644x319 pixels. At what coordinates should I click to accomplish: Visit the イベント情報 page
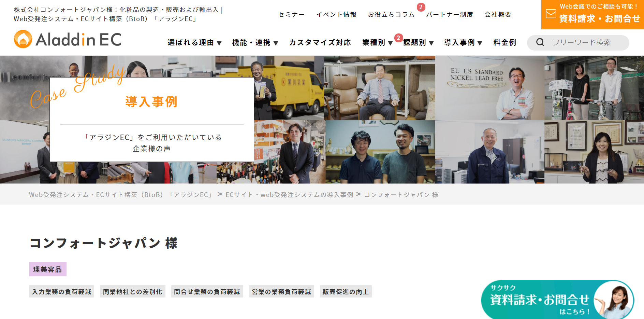pyautogui.click(x=336, y=14)
